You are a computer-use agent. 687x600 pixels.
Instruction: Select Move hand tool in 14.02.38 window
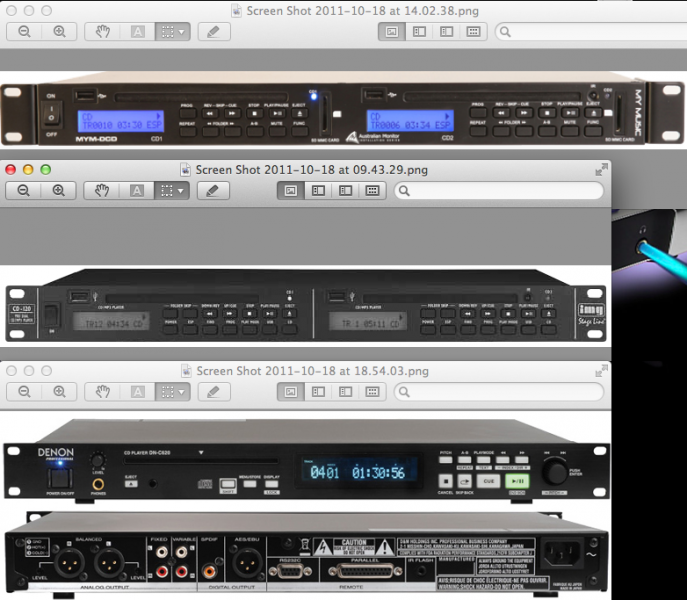coord(102,32)
